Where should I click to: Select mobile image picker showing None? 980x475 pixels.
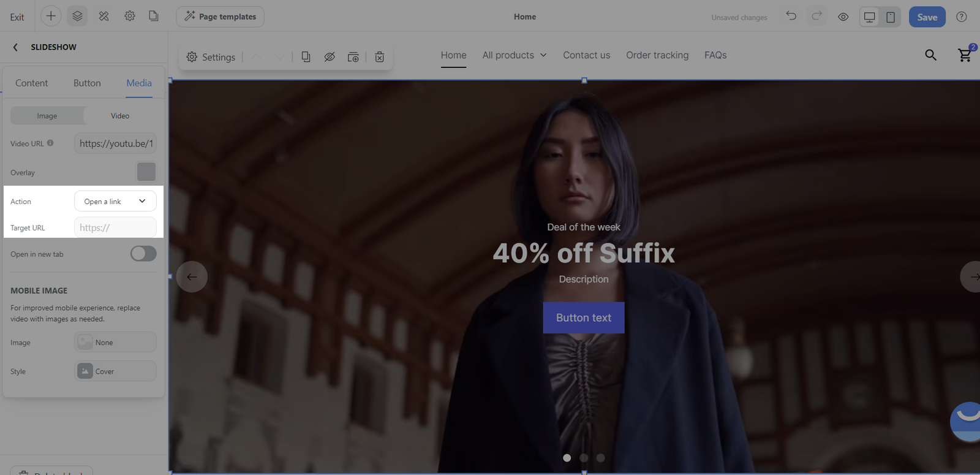(115, 342)
